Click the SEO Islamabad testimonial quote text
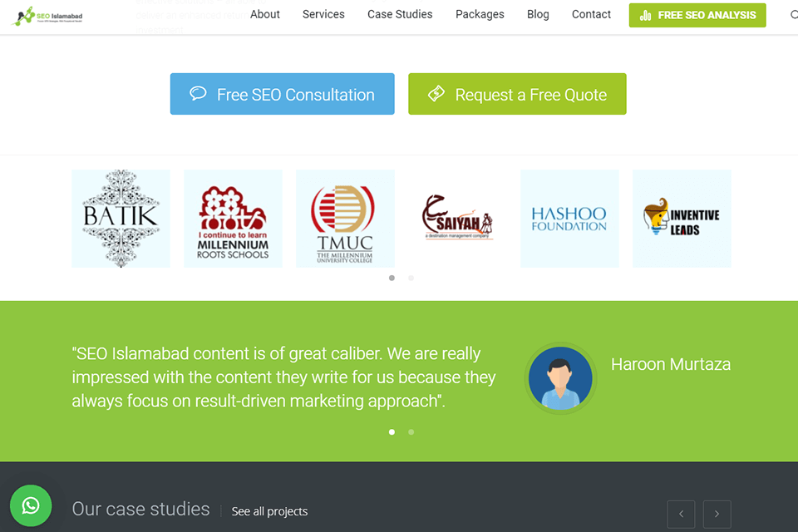 click(x=284, y=377)
